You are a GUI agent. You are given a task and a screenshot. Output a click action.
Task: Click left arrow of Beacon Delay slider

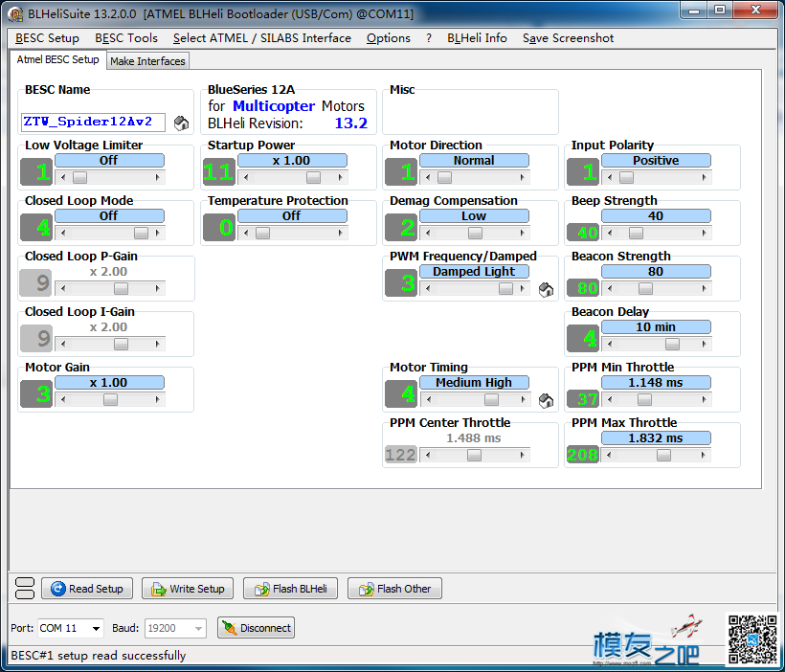609,344
